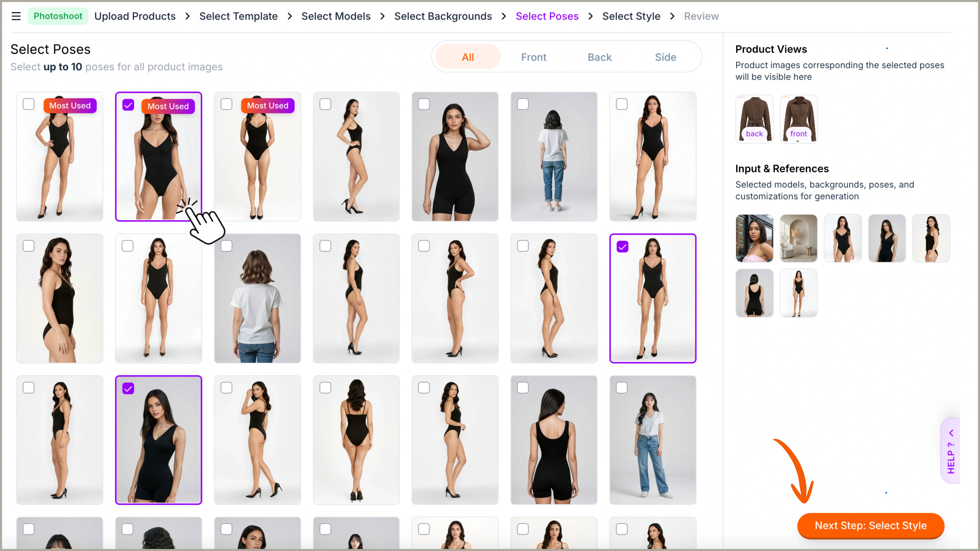Expand the HELP side tab chevron

click(951, 433)
